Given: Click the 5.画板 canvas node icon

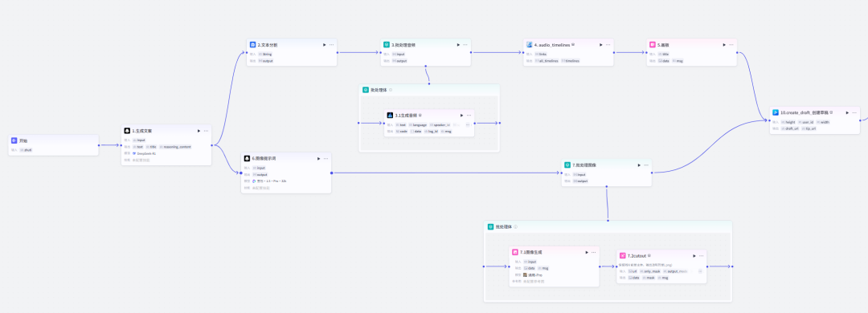Looking at the screenshot, I should tap(653, 45).
